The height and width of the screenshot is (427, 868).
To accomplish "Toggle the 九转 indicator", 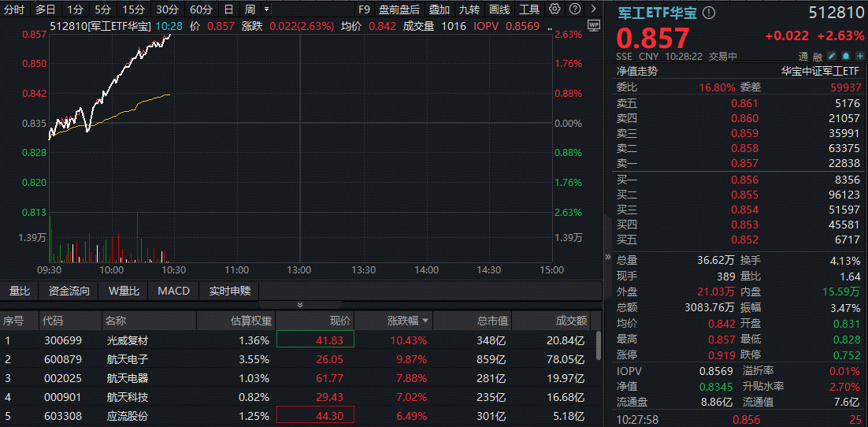I will pyautogui.click(x=469, y=9).
